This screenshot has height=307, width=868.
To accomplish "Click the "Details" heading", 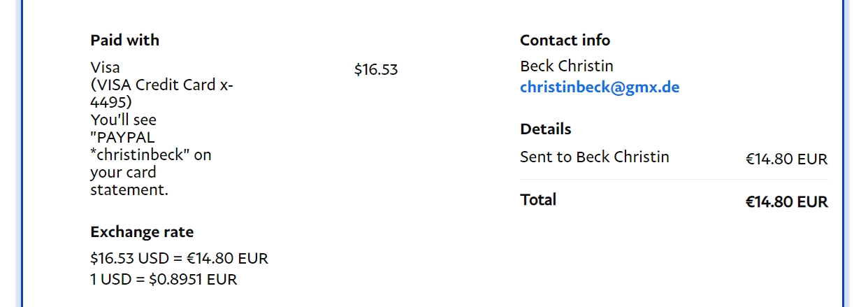I will (x=545, y=129).
